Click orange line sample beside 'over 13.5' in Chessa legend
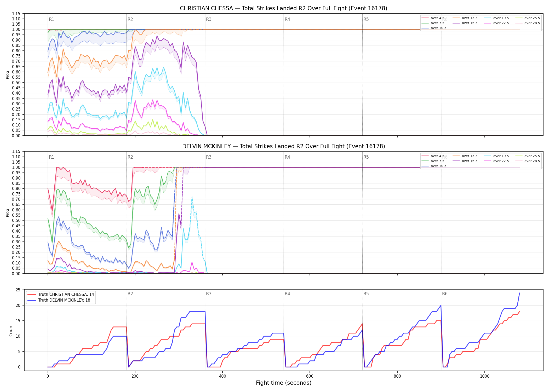 (x=456, y=18)
